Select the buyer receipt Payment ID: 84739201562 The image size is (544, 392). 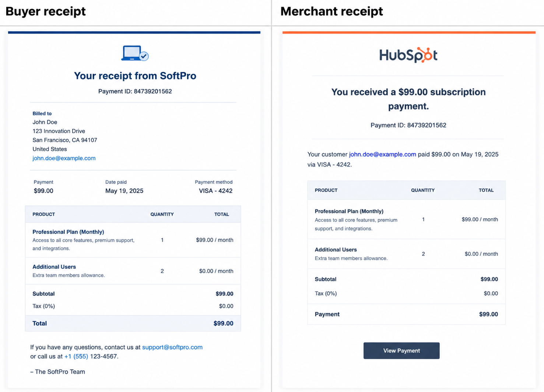point(135,91)
